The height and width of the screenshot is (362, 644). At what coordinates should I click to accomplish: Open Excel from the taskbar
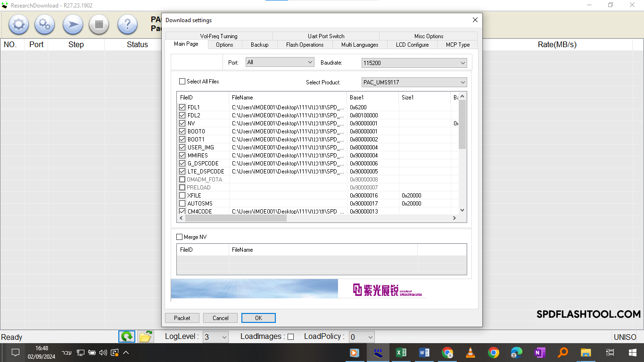click(x=401, y=353)
